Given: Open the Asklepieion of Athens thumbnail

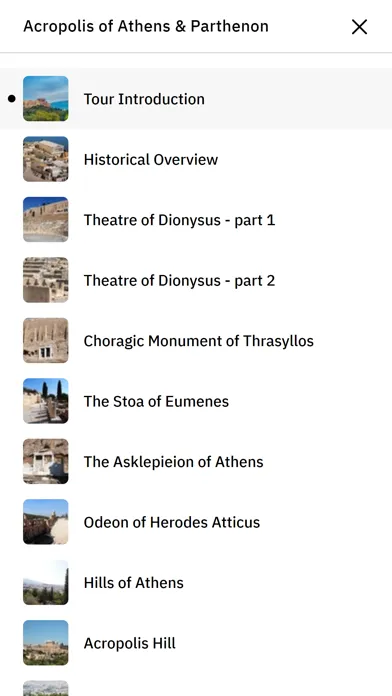Looking at the screenshot, I should (46, 461).
